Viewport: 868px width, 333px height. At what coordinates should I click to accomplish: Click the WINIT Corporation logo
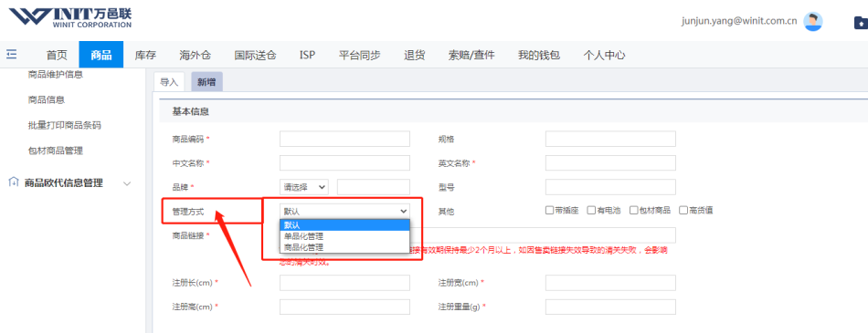click(70, 17)
